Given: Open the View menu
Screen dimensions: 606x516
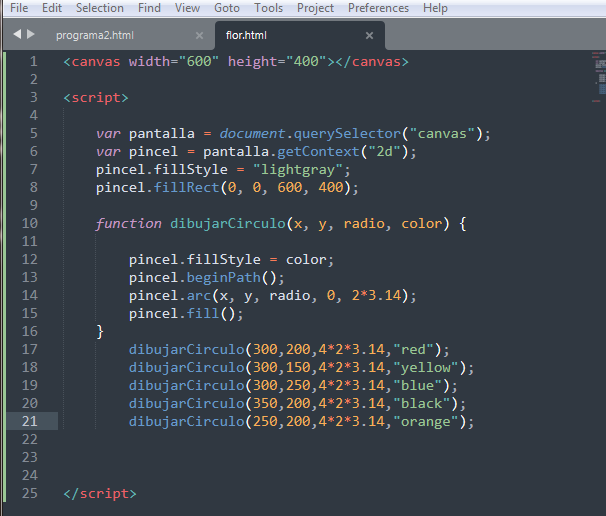Looking at the screenshot, I should 187,8.
